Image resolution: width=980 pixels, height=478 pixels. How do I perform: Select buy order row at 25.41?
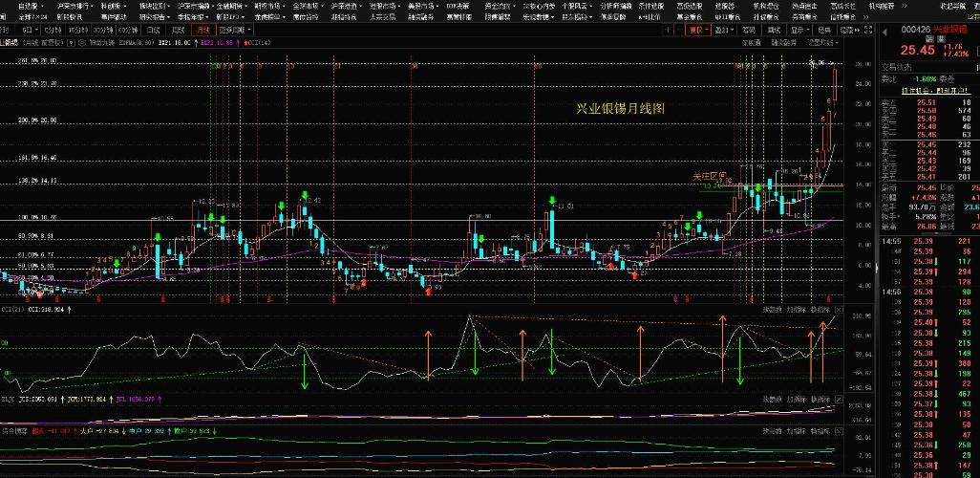[930, 177]
